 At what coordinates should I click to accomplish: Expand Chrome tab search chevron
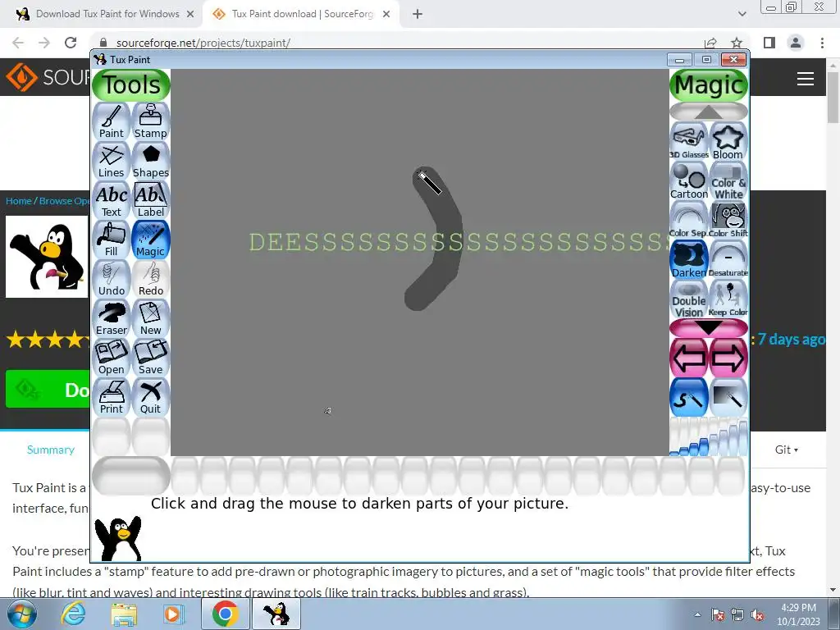[742, 14]
